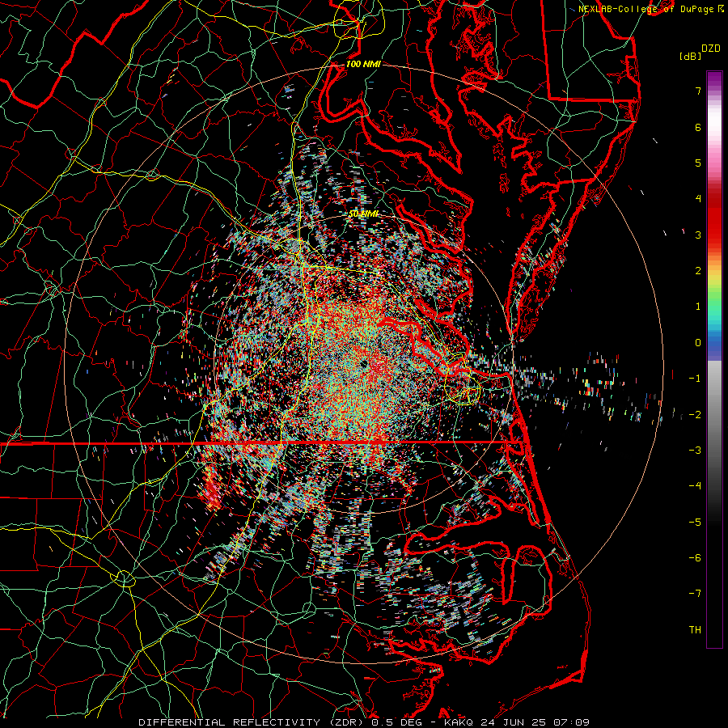The image size is (728, 728).
Task: Select the 1 tick label on color scale
Action: point(698,307)
